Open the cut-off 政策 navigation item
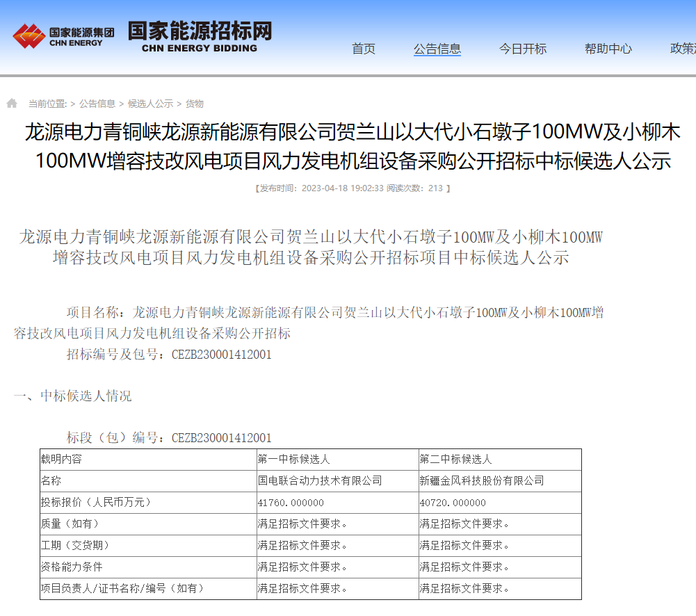The image size is (696, 616). 683,49
